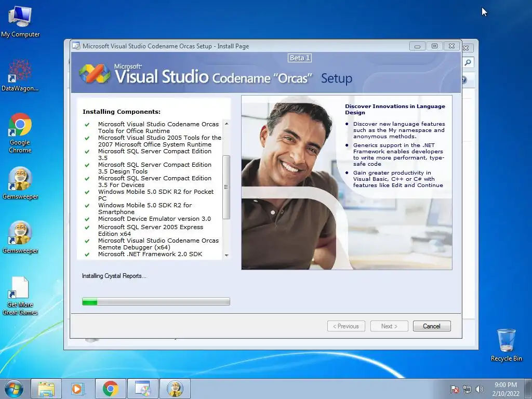This screenshot has height=399, width=532.
Task: Open Windows Explorer from taskbar
Action: point(46,389)
